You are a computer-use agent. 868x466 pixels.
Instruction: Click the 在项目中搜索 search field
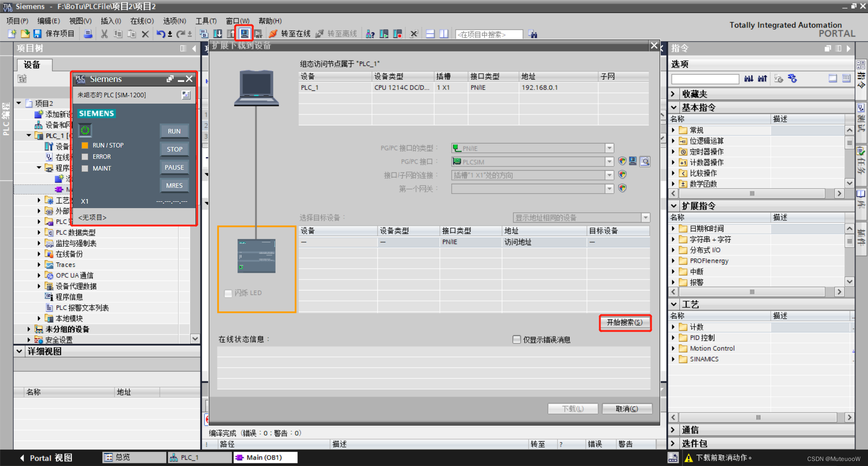(x=489, y=34)
